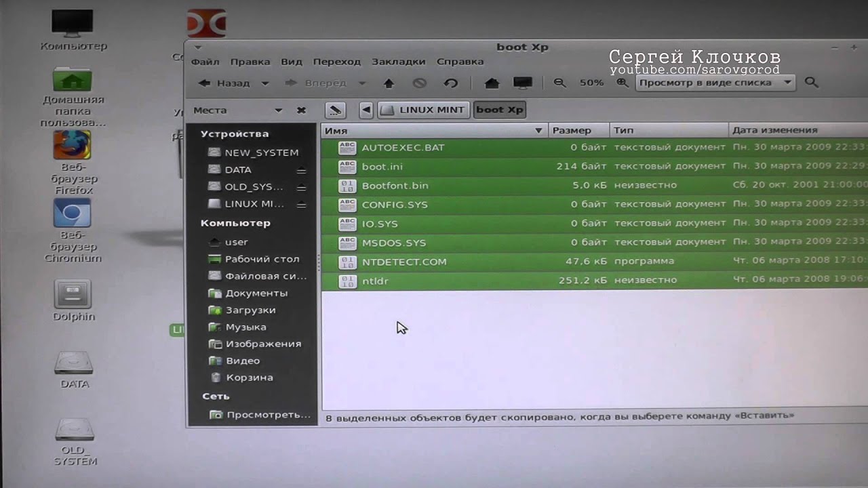Open the Назад history dropdown arrow
Image resolution: width=868 pixels, height=488 pixels.
(x=265, y=83)
